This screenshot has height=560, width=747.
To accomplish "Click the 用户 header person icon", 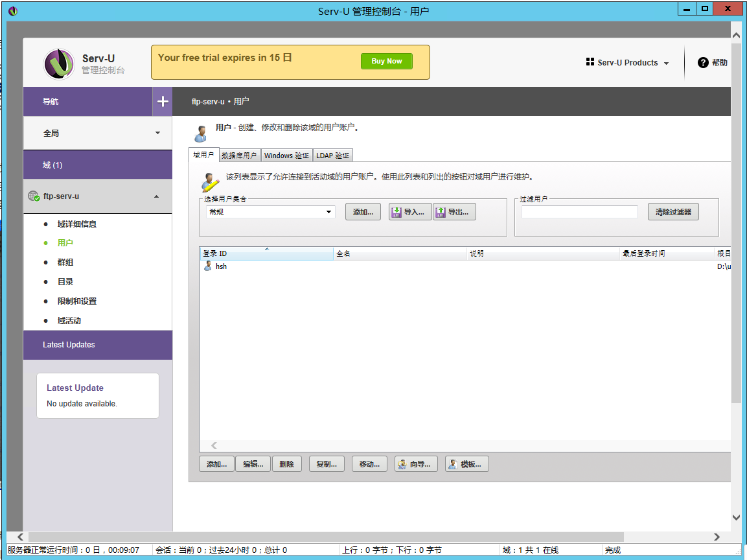I will pos(201,134).
